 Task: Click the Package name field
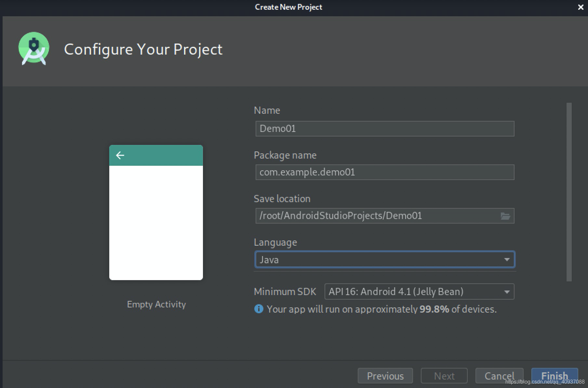385,172
